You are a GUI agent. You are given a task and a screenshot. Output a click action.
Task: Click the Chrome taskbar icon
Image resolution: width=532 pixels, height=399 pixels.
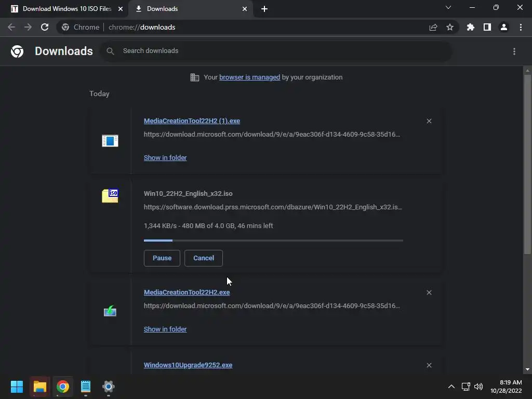pyautogui.click(x=63, y=387)
